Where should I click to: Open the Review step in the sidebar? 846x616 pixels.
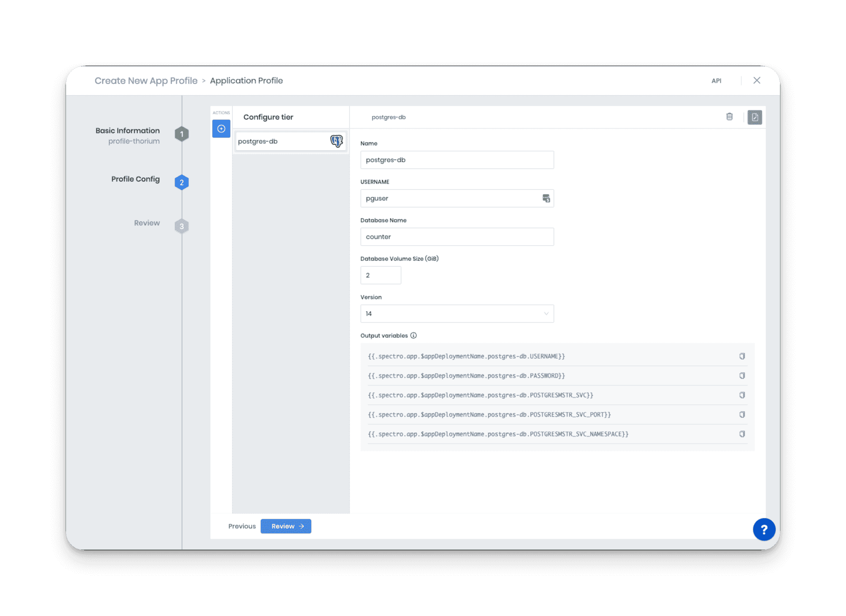[x=147, y=223]
